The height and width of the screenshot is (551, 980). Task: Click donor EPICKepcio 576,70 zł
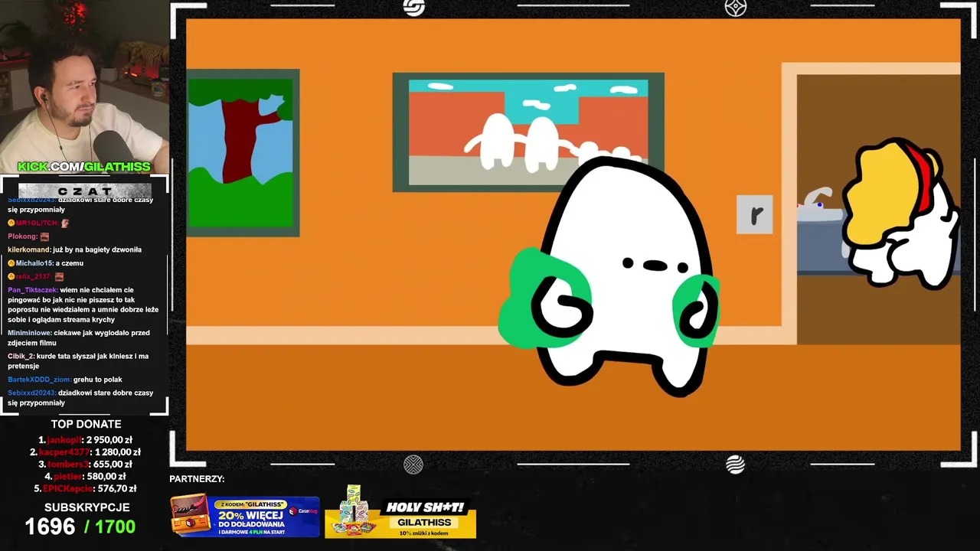(x=86, y=488)
